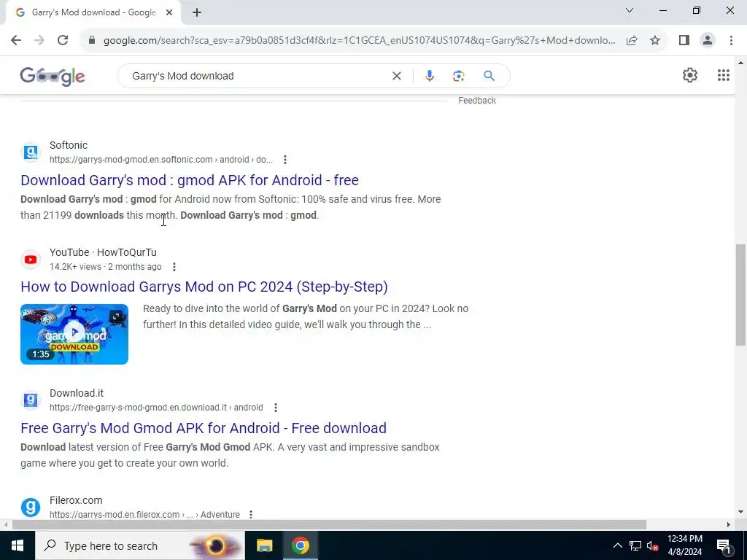Click the Filerox.com site favicon
This screenshot has width=747, height=560.
[31, 507]
